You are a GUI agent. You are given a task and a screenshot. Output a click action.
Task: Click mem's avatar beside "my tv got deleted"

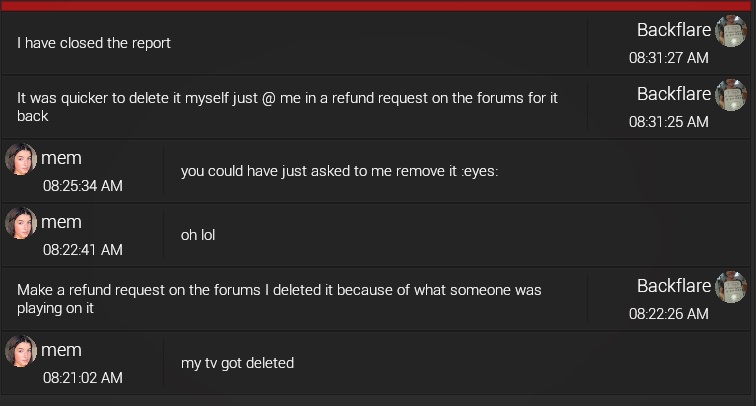[21, 351]
